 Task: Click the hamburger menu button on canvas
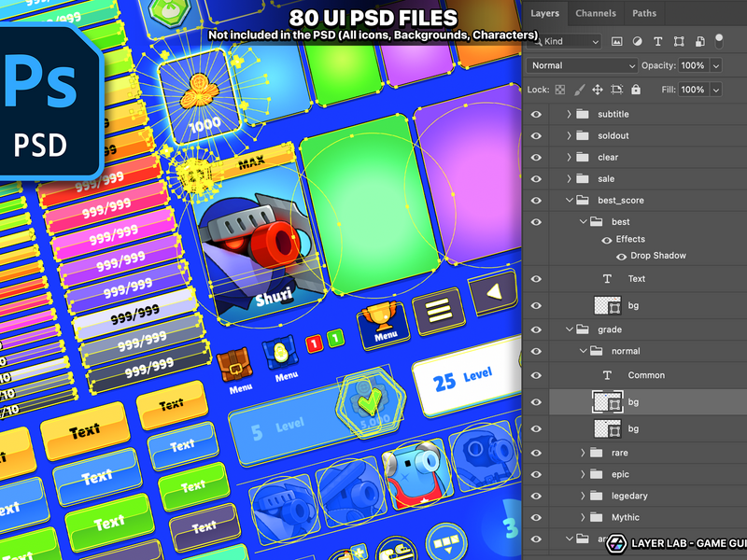pos(439,311)
